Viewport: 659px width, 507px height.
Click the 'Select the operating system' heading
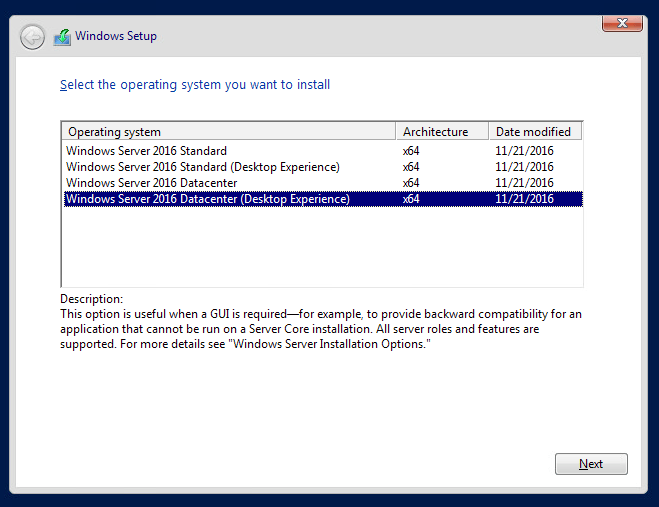[x=195, y=85]
